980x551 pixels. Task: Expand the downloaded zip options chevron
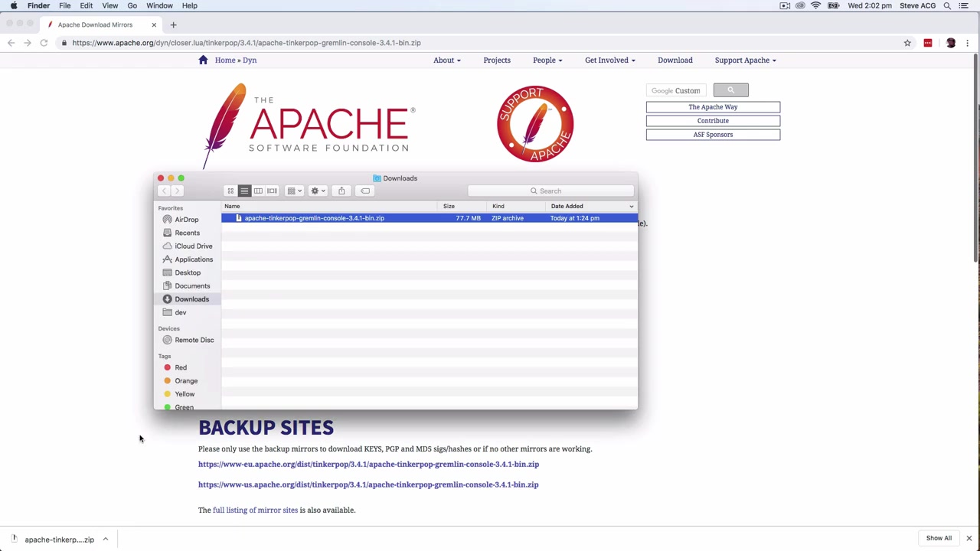pos(106,540)
